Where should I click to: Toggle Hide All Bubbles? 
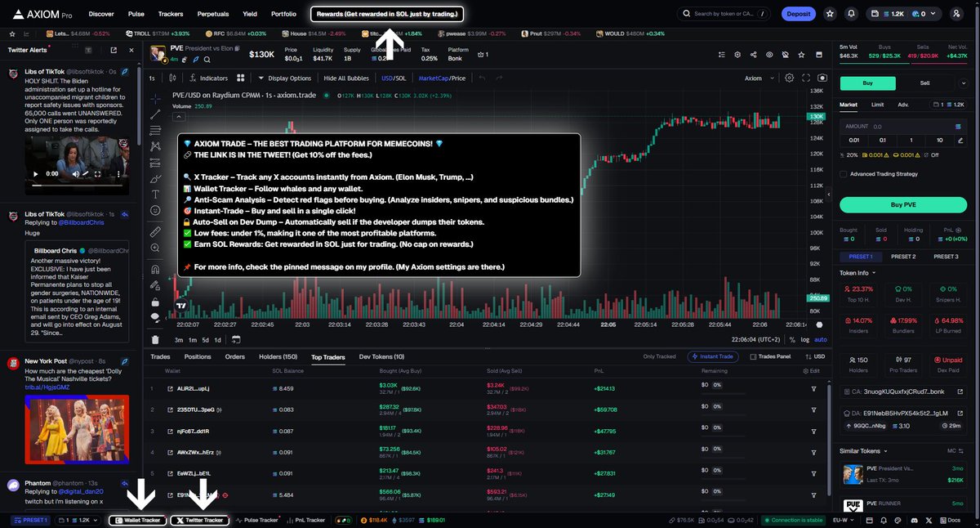pos(346,78)
